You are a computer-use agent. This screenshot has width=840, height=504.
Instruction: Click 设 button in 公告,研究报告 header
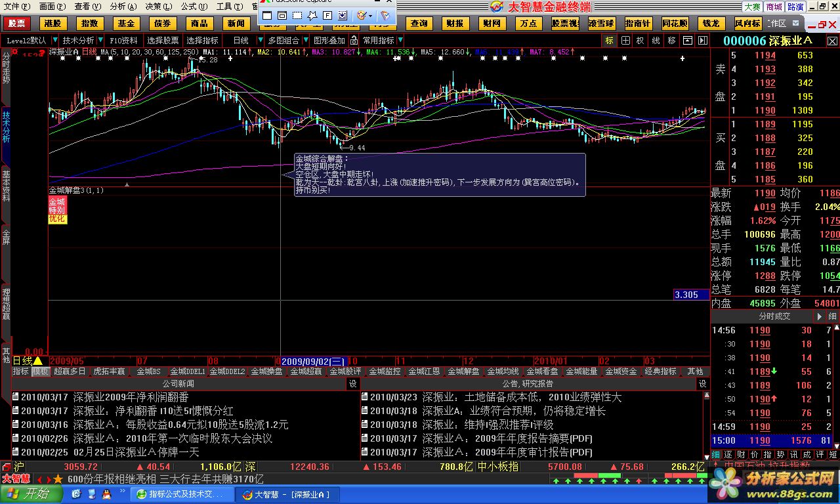tap(703, 383)
